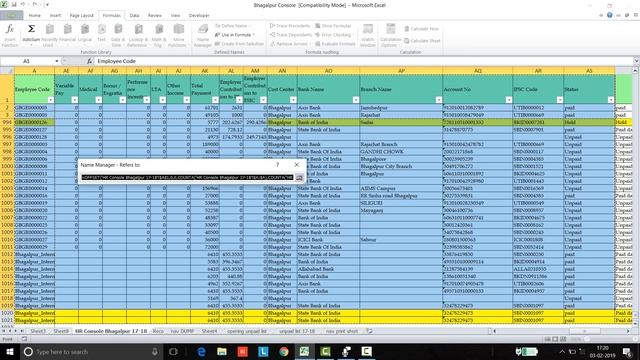The image size is (640, 360).
Task: Open the More Functions icon
Action: 178,29
